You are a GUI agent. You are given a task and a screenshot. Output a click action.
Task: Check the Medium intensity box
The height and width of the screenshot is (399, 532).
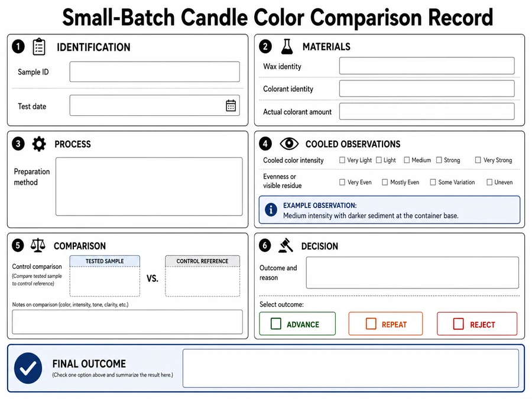point(407,160)
